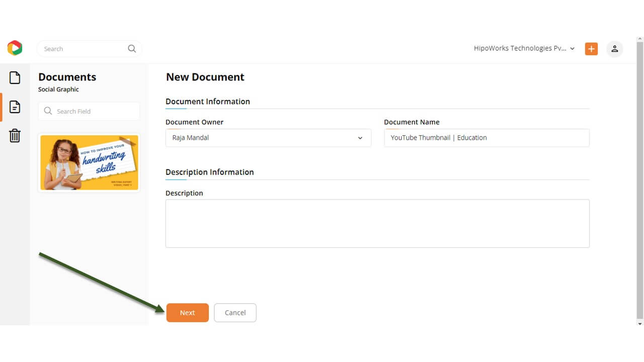This screenshot has width=644, height=362.
Task: Click the top Search input box
Action: pos(83,49)
